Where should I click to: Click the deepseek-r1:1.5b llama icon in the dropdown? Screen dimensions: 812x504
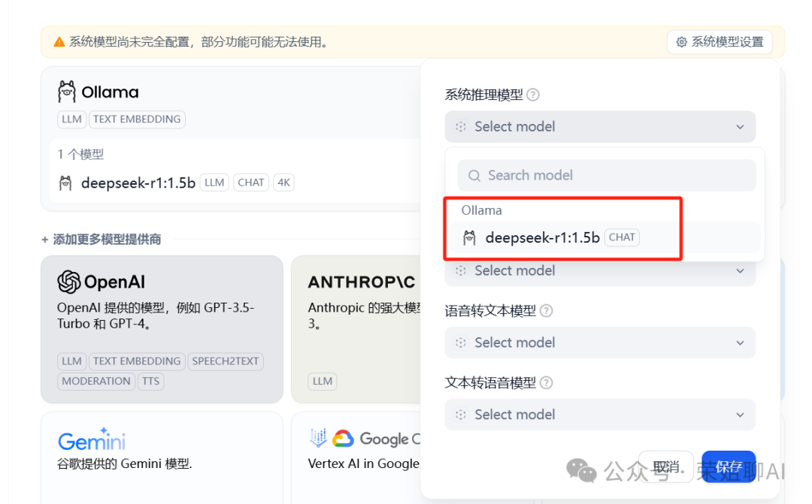coord(470,237)
